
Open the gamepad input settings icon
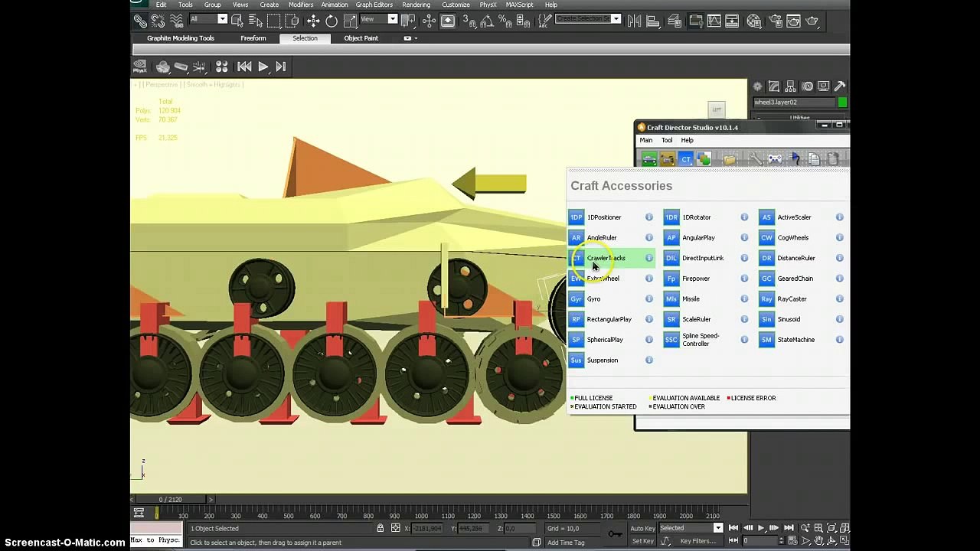(x=775, y=159)
